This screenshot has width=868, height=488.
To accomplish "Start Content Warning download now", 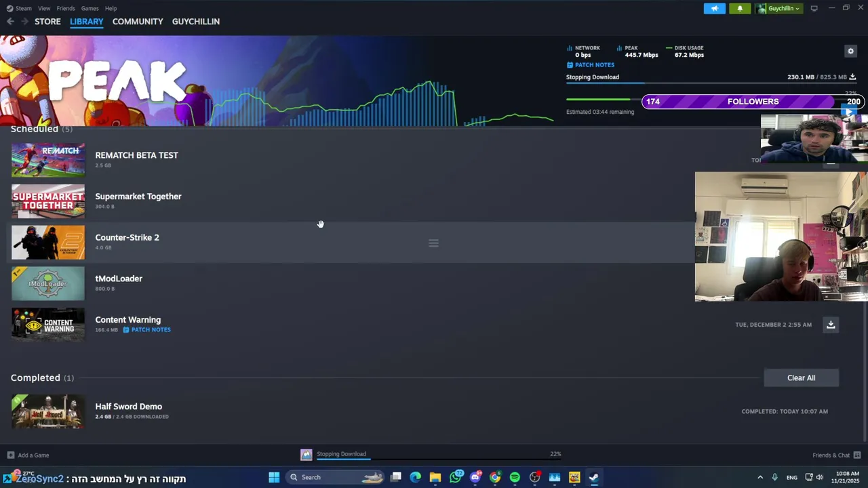I will [831, 325].
